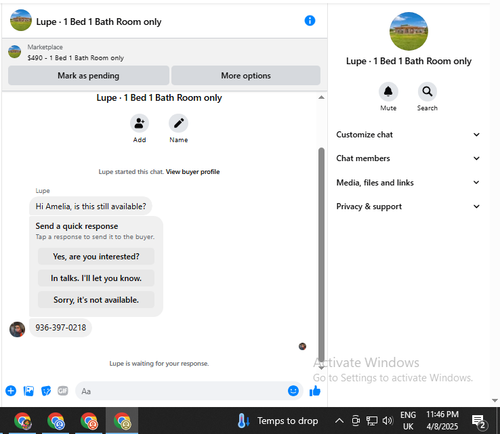Screen dimensions: 500x434
Task: Send quick reply 'In talks. I'll let you know.'
Action: pos(96,278)
